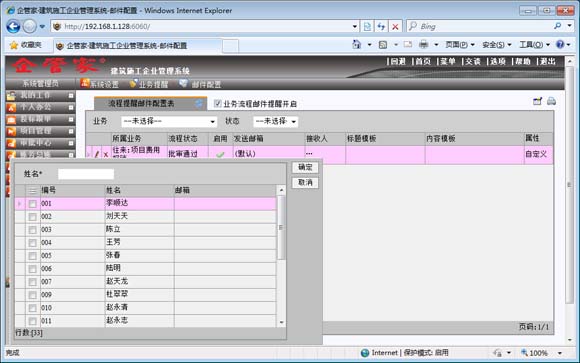This screenshot has width=580, height=363.
Task: Click the print icon above the config table
Action: (551, 101)
